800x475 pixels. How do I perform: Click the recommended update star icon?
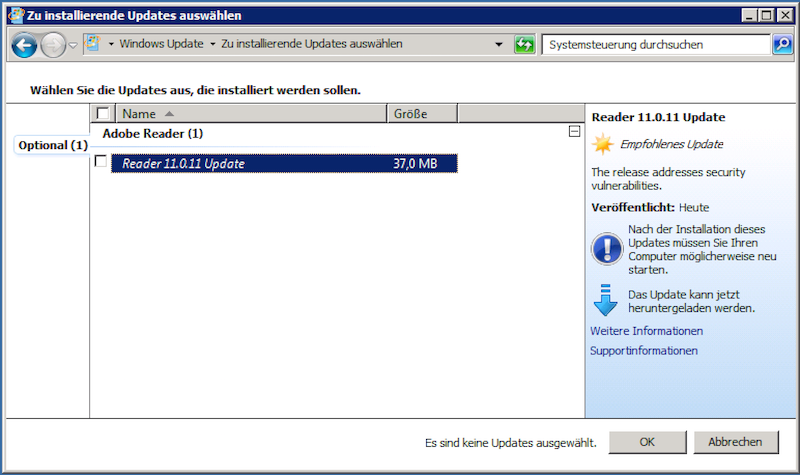click(603, 144)
